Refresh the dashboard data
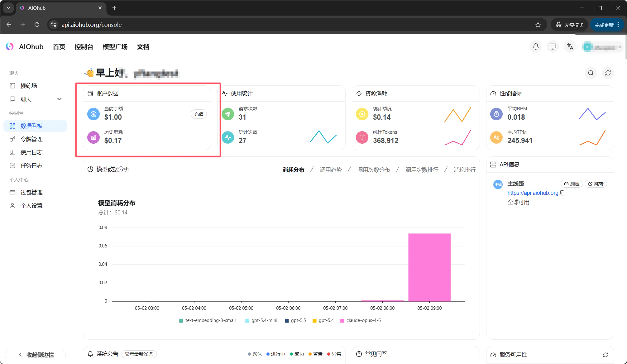The image size is (627, 364). [x=608, y=73]
